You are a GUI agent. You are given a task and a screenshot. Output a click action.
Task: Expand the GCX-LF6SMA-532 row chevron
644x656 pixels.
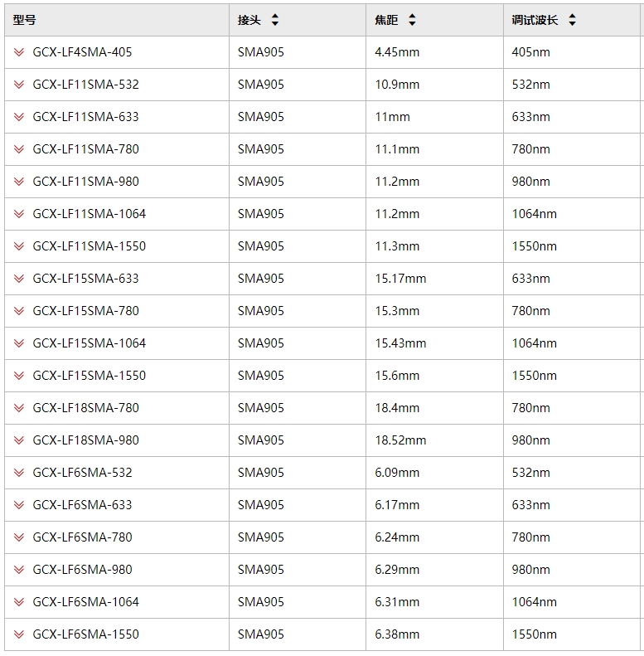(19, 473)
